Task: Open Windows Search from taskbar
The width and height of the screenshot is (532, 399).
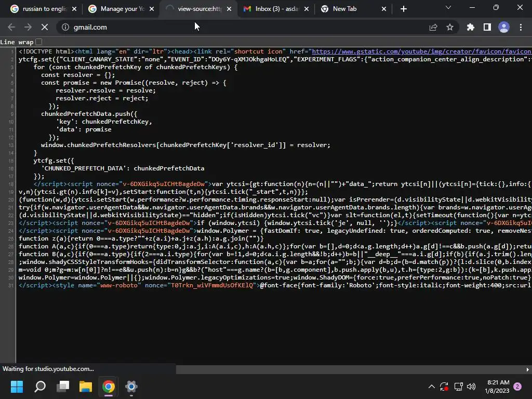Action: pos(40,387)
